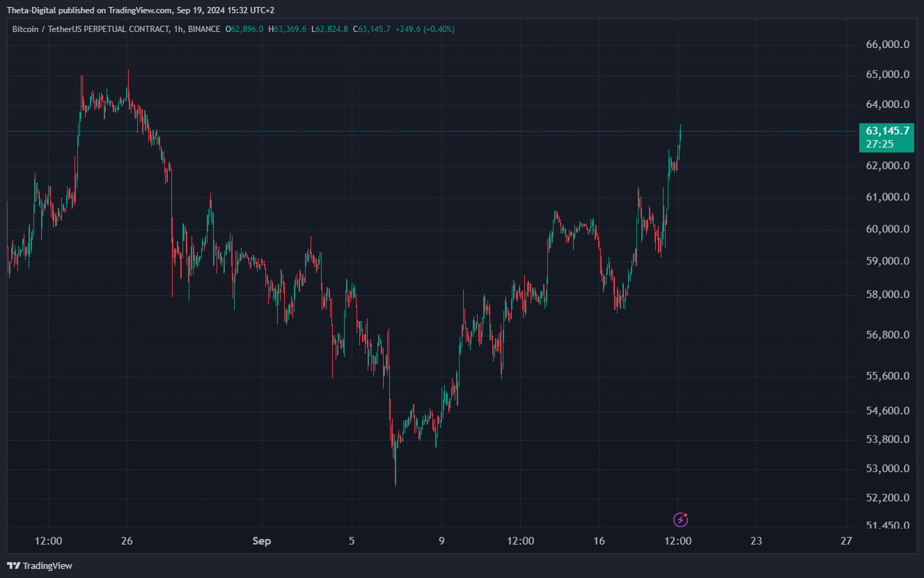Click the 65,000.0 price axis label

coord(887,75)
